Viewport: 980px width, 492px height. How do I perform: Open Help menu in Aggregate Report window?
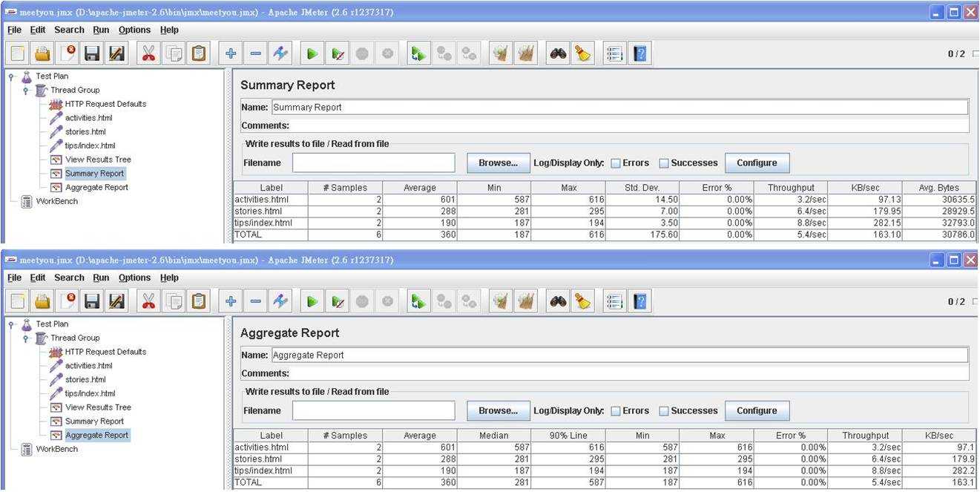(x=169, y=278)
